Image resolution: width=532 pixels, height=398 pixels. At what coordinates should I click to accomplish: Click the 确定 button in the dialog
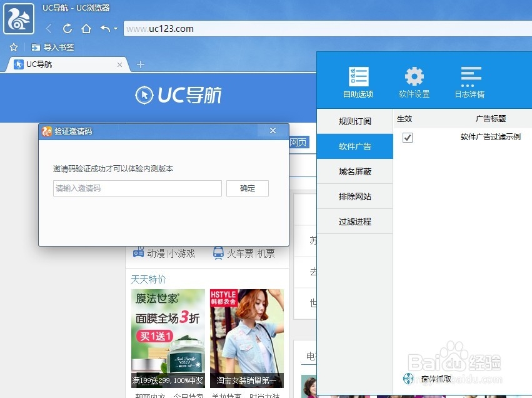click(248, 188)
